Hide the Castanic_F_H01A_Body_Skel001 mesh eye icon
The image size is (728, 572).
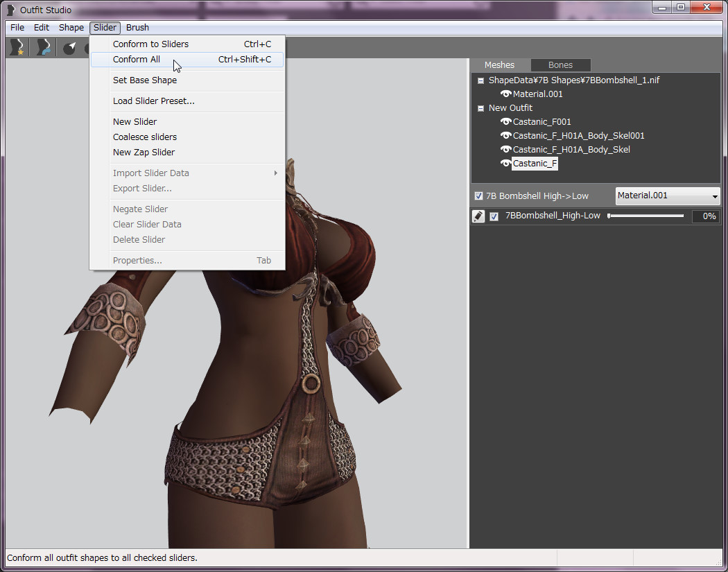505,136
